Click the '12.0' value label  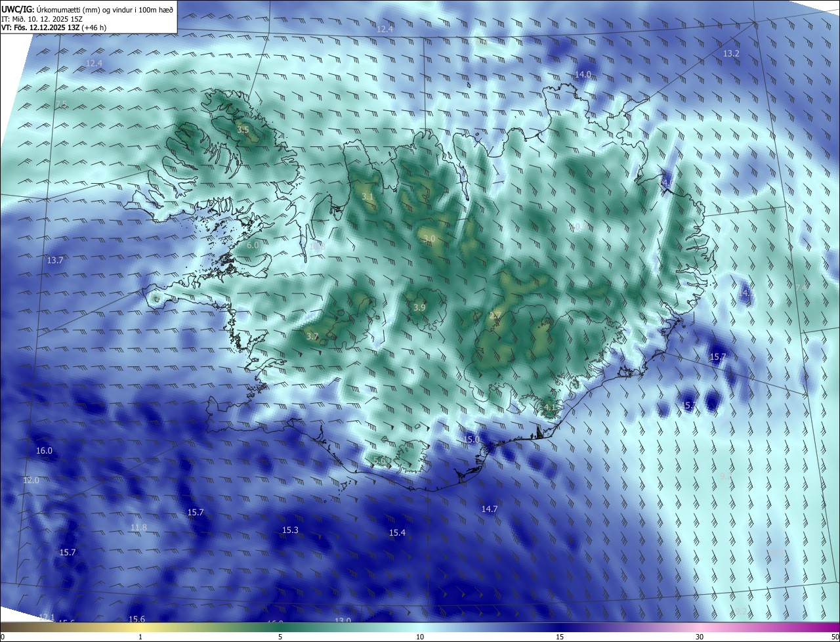coord(31,481)
